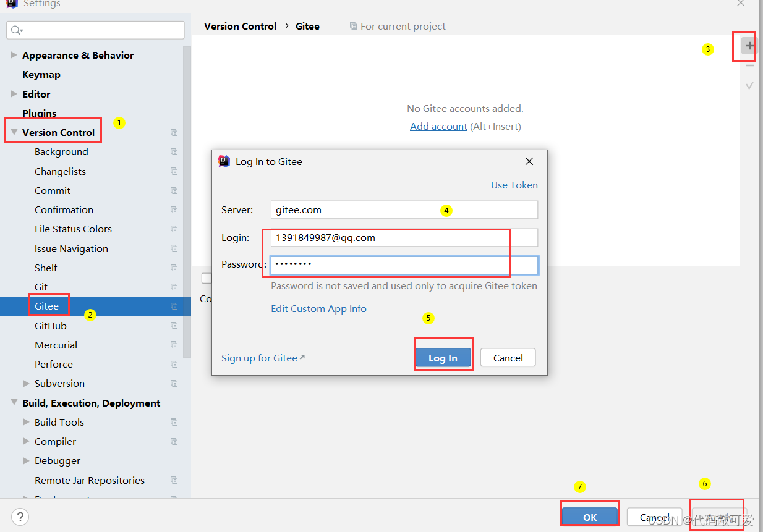Viewport: 763px width, 532px height.
Task: Click project-level icon beside Commit
Action: [174, 190]
